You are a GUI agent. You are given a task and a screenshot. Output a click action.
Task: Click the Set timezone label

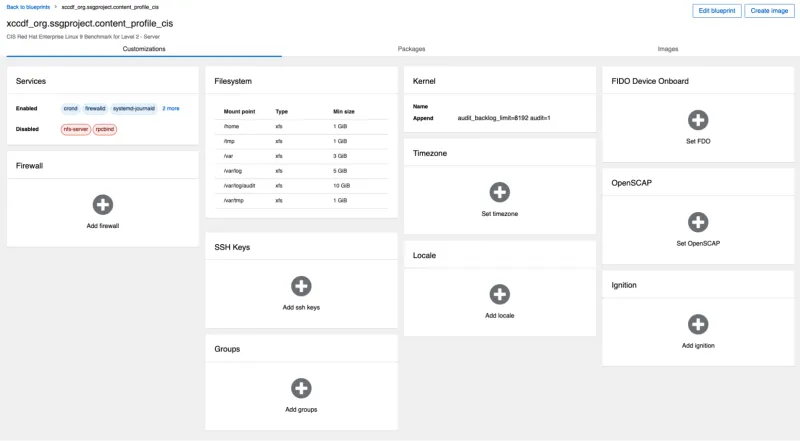coord(499,214)
